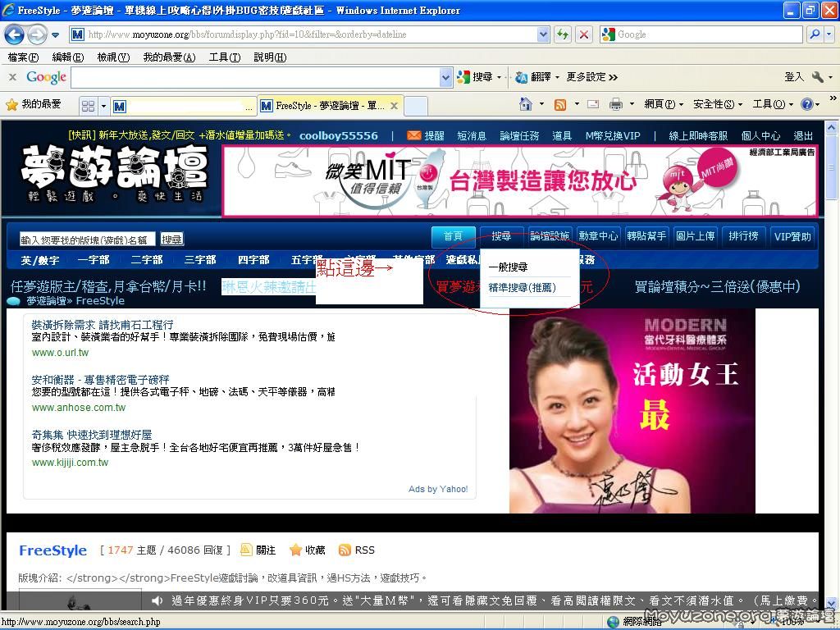The width and height of the screenshot is (840, 630).
Task: Click the Stop loading red X icon
Action: tap(584, 34)
